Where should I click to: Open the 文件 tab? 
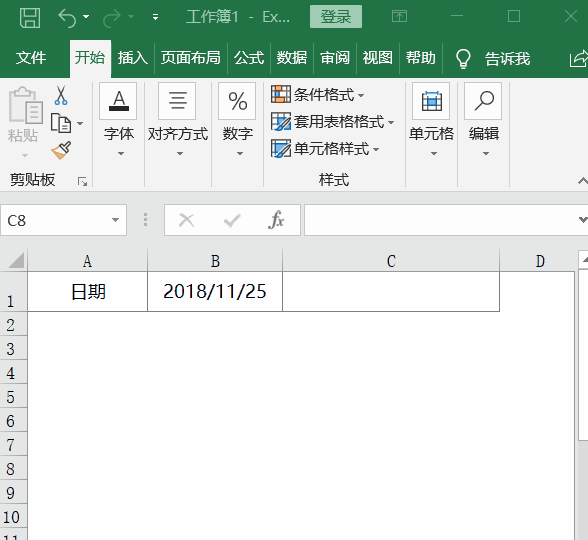31,58
